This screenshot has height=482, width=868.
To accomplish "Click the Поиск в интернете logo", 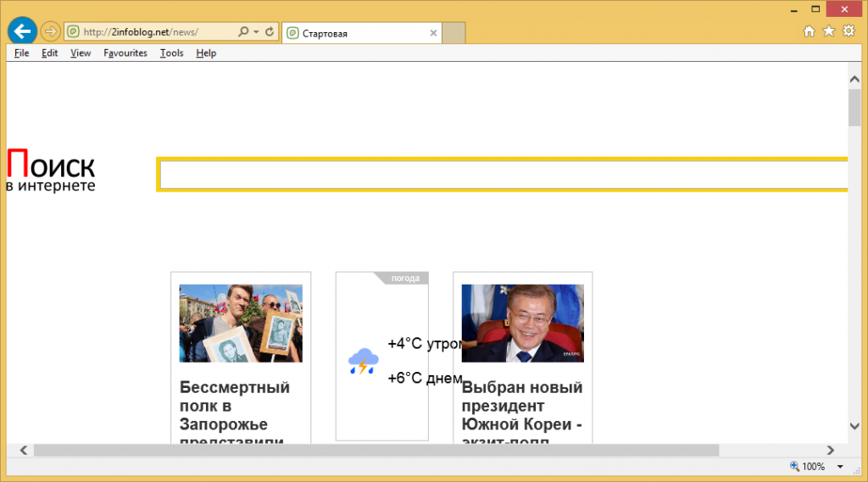I will [x=51, y=170].
